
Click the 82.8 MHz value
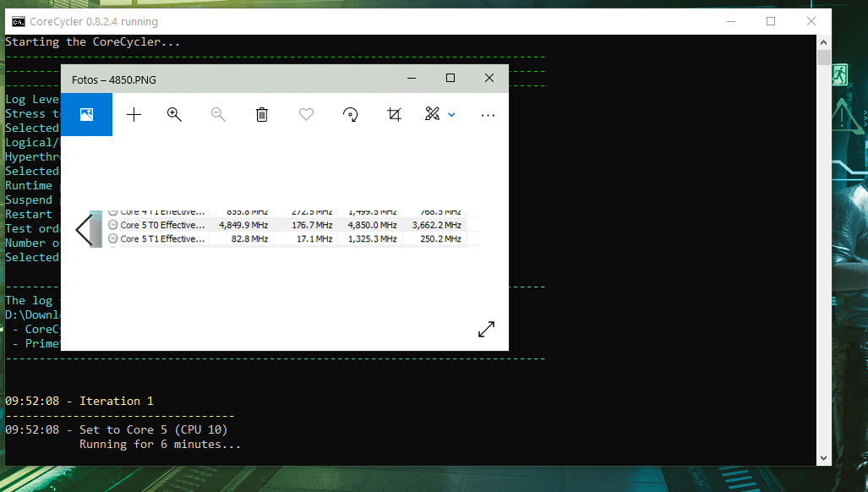(x=249, y=239)
